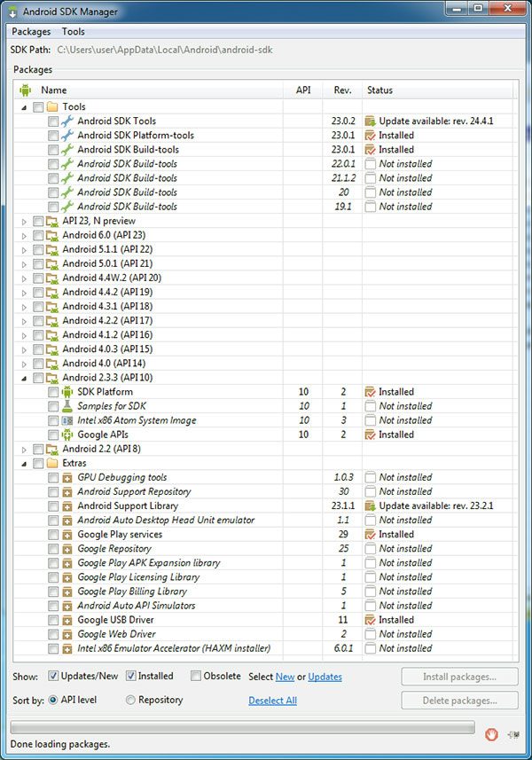The height and width of the screenshot is (760, 532).
Task: Click the Rev. column header
Action: [x=342, y=90]
